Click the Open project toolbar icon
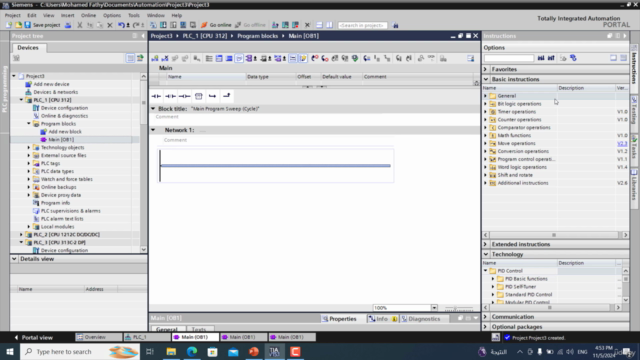The width and height of the screenshot is (640, 360). [18, 25]
